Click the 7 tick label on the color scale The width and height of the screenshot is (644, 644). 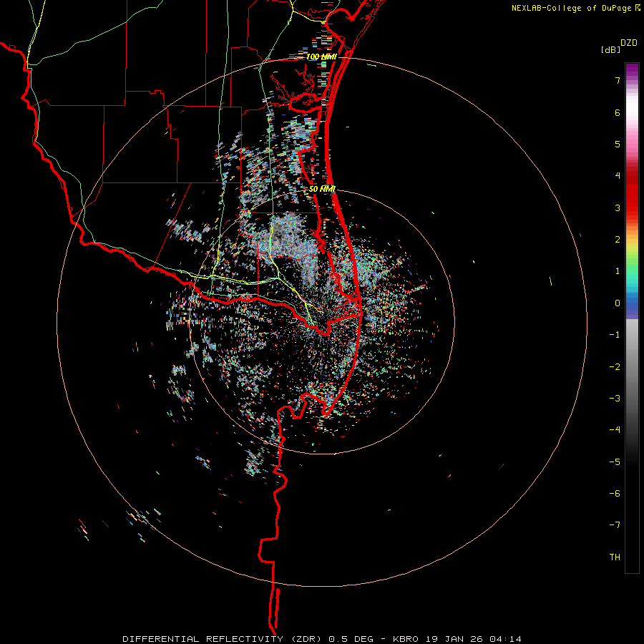[x=618, y=80]
